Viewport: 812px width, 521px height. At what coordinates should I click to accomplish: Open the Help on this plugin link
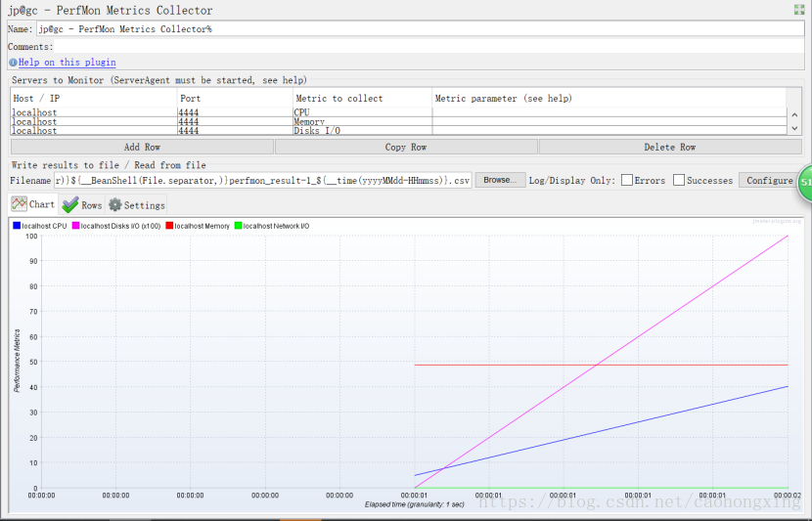tap(67, 63)
